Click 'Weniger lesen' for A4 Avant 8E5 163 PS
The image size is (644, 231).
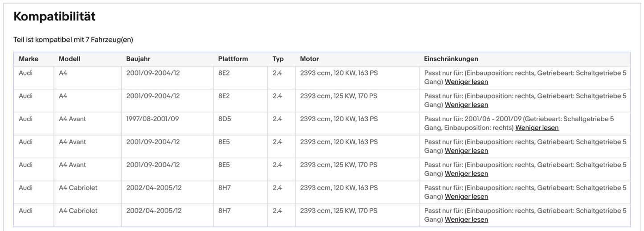click(x=466, y=151)
